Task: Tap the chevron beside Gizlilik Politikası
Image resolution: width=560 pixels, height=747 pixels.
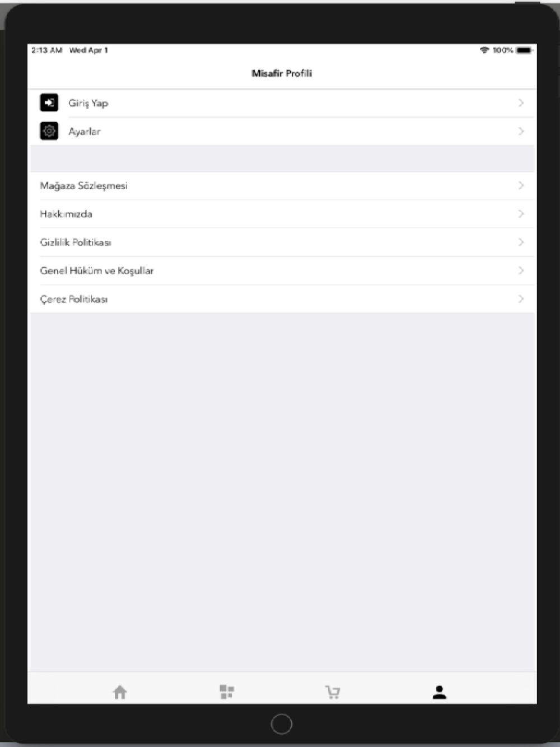Action: [x=521, y=242]
